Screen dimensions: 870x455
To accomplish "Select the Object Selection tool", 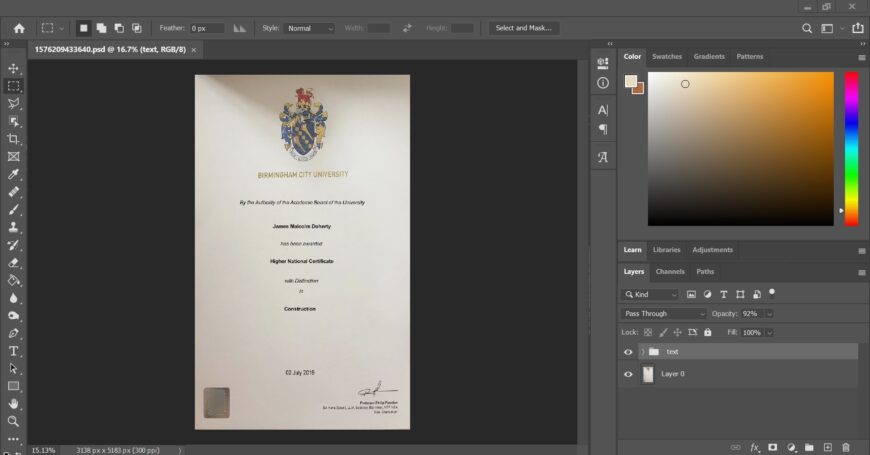I will 13,122.
